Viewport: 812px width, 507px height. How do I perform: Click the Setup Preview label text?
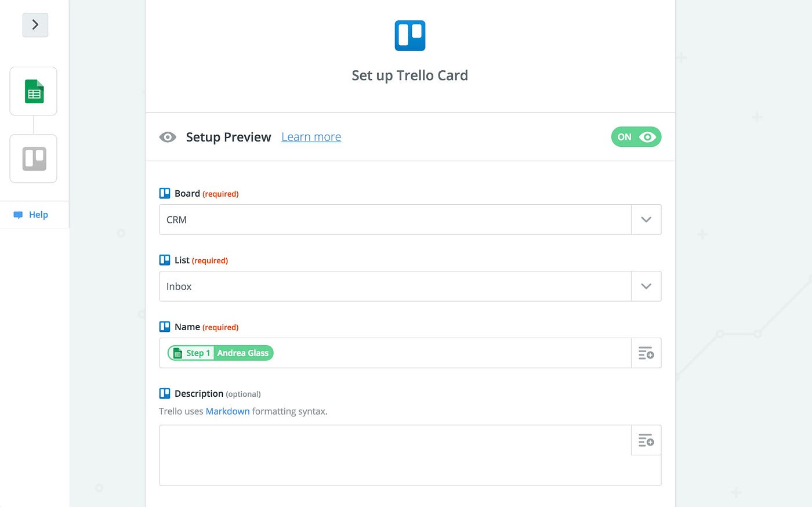[x=229, y=137]
